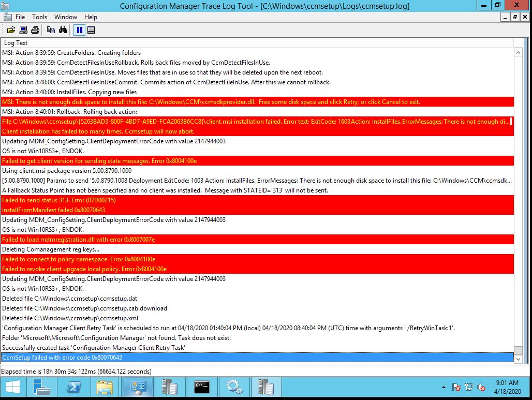Click the muted speaker volume tray icon
532x400 pixels.
pos(481,387)
